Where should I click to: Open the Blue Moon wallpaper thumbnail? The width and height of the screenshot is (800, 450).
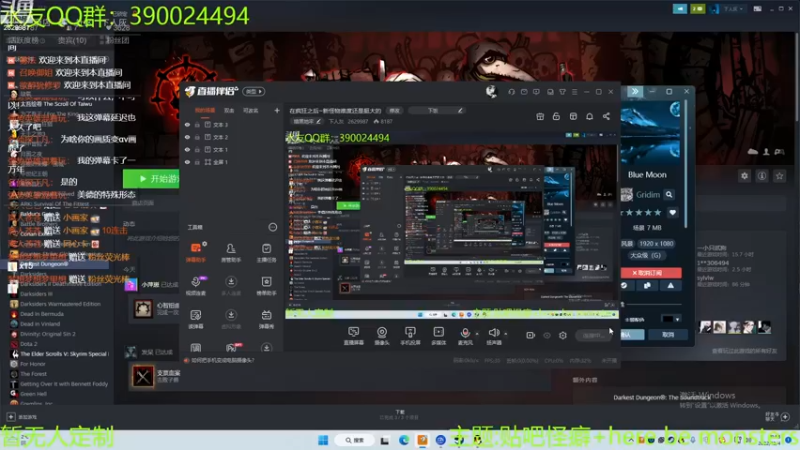coord(650,133)
